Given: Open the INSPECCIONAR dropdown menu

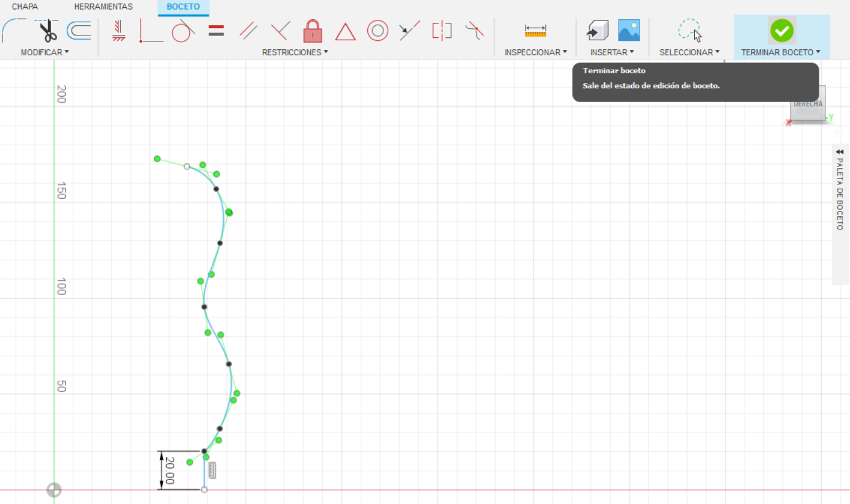Looking at the screenshot, I should (536, 52).
